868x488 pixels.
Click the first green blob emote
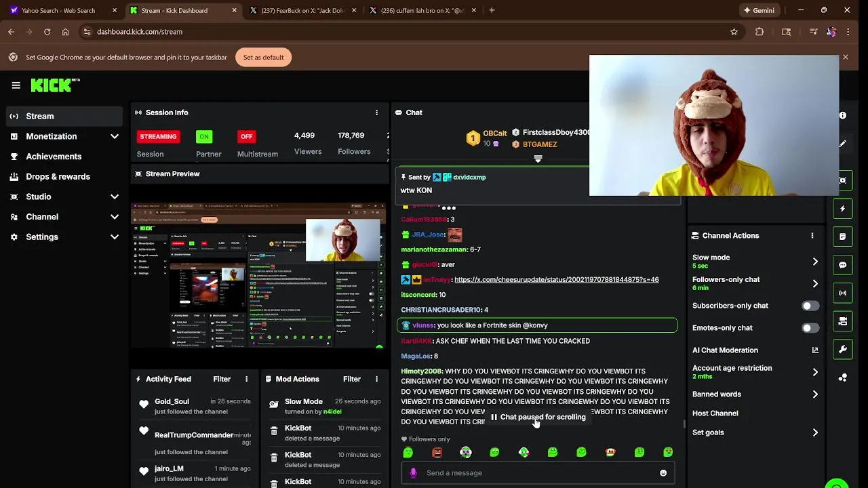click(408, 452)
